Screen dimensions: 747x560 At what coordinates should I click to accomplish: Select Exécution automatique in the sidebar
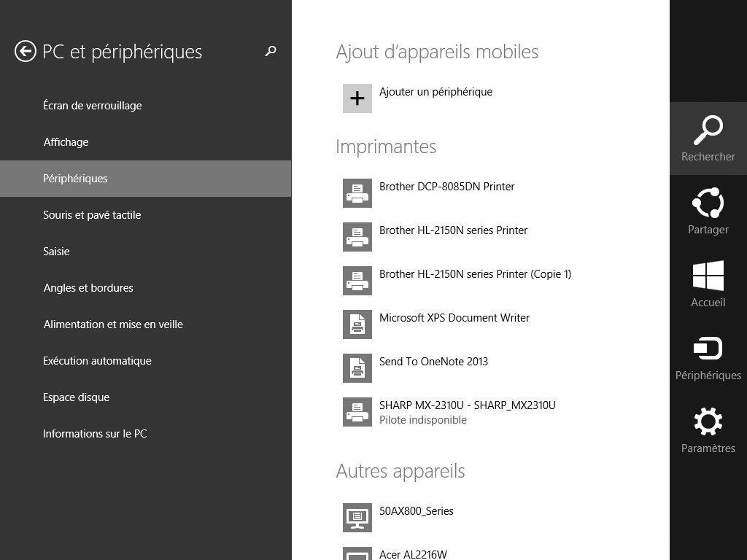145,361
